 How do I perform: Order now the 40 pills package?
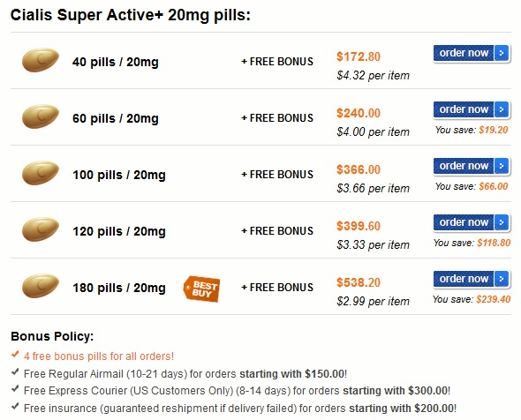[472, 53]
